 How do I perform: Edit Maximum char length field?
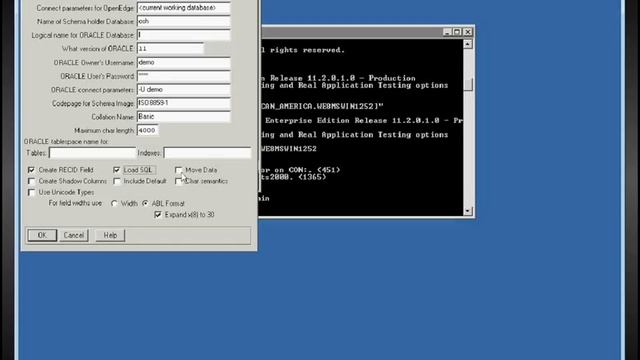(148, 130)
